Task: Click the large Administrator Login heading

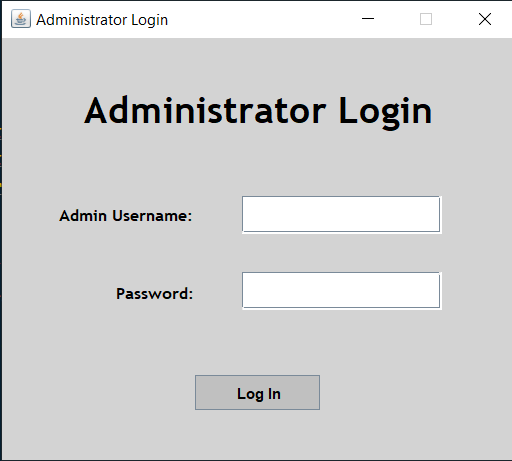Action: [x=258, y=111]
